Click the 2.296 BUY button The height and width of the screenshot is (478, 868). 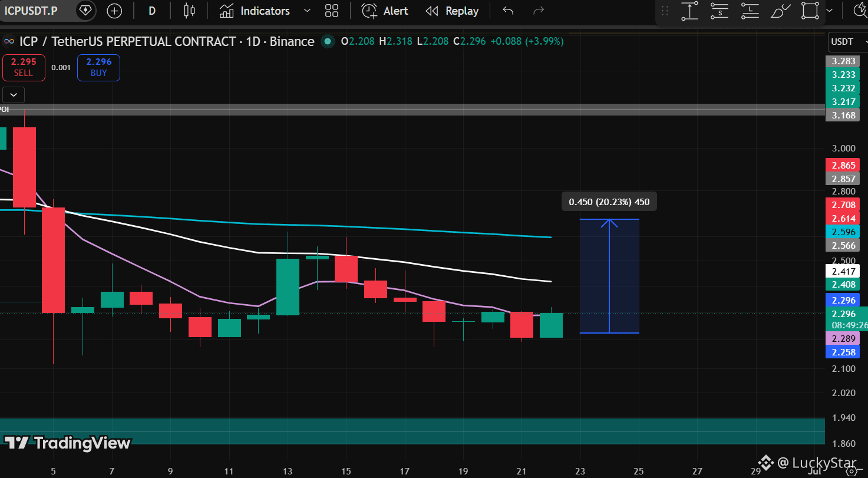tap(98, 67)
